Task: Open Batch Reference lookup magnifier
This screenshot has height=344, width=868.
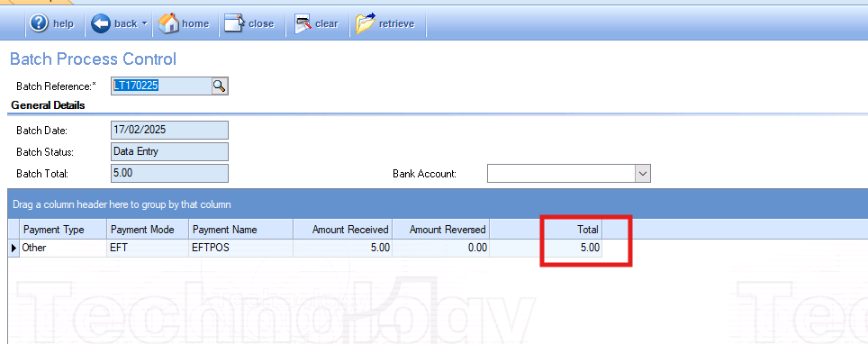Action: pyautogui.click(x=220, y=86)
